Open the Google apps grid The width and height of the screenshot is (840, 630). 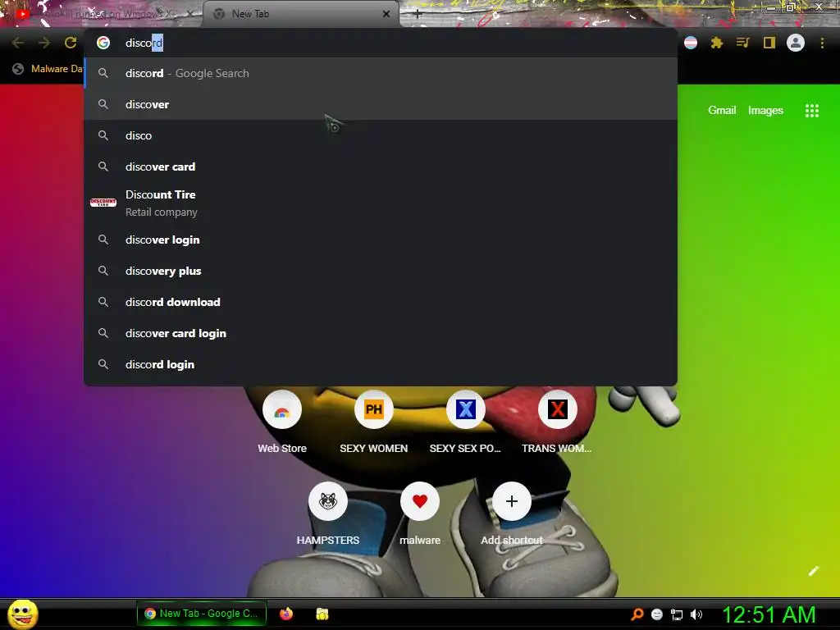click(x=811, y=111)
